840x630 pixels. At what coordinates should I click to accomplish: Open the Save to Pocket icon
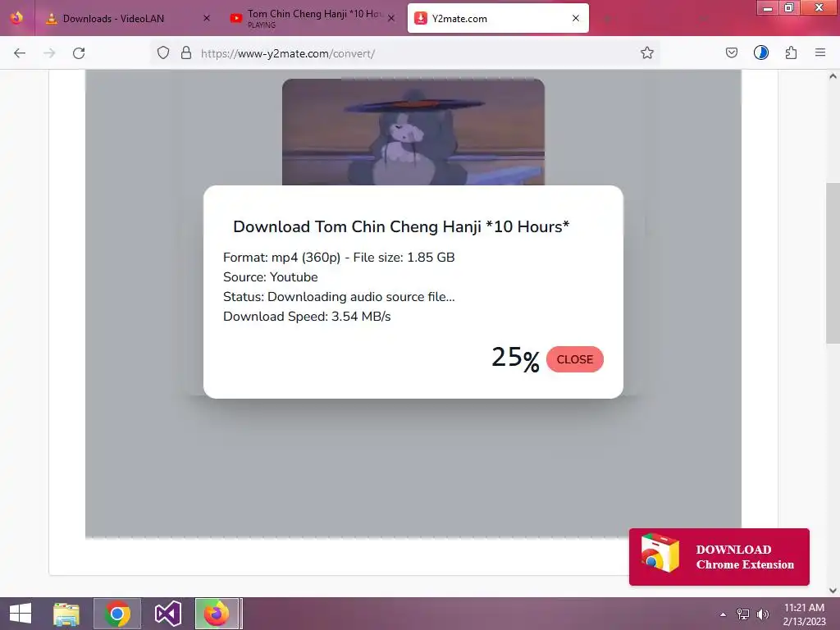(731, 52)
